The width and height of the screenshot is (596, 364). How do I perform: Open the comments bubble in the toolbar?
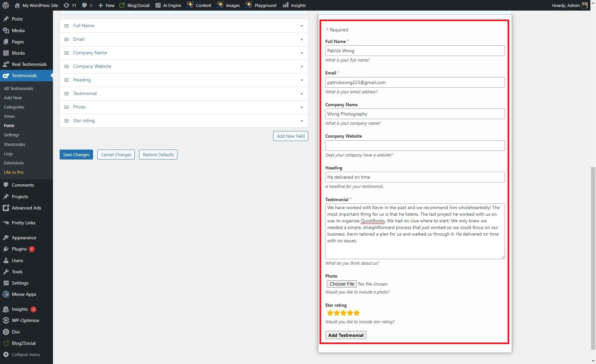tap(86, 5)
